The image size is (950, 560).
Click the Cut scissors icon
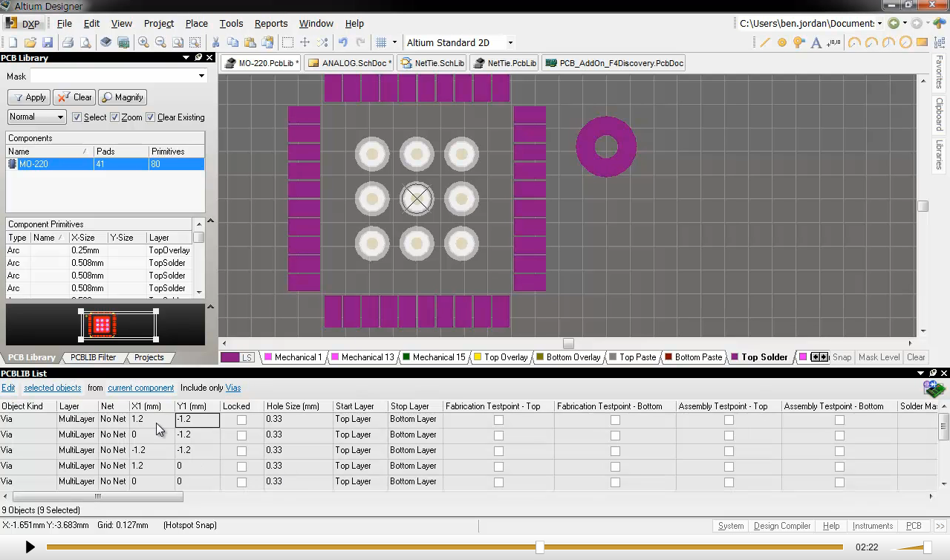pyautogui.click(x=215, y=42)
